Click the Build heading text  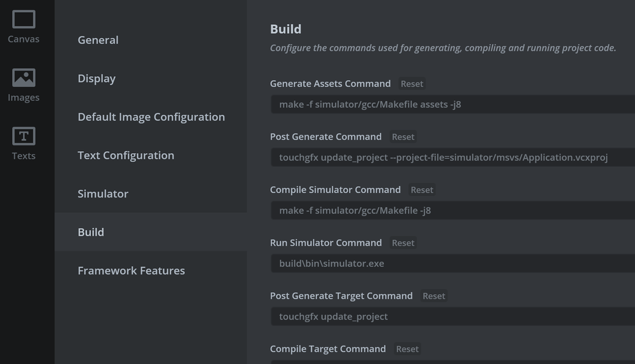pyautogui.click(x=285, y=29)
